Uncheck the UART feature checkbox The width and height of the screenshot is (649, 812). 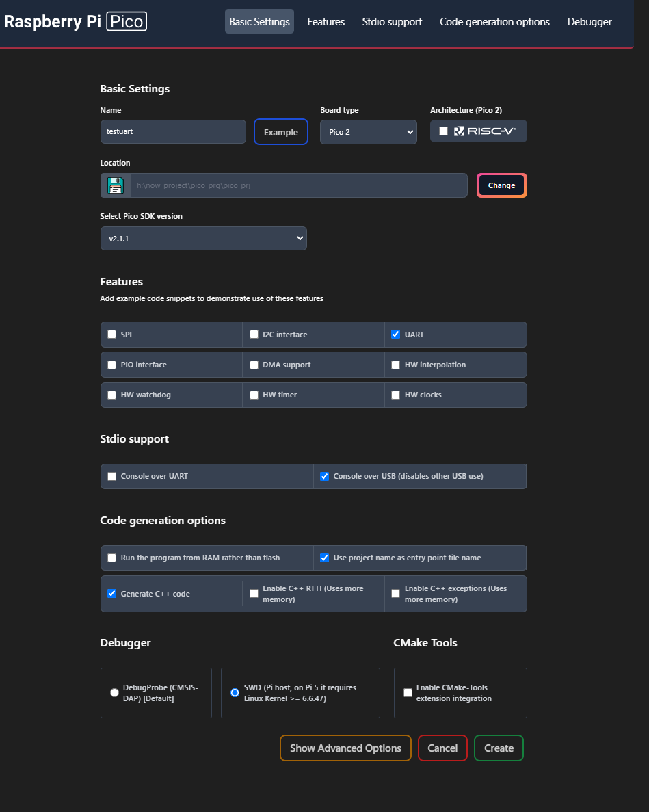[396, 334]
